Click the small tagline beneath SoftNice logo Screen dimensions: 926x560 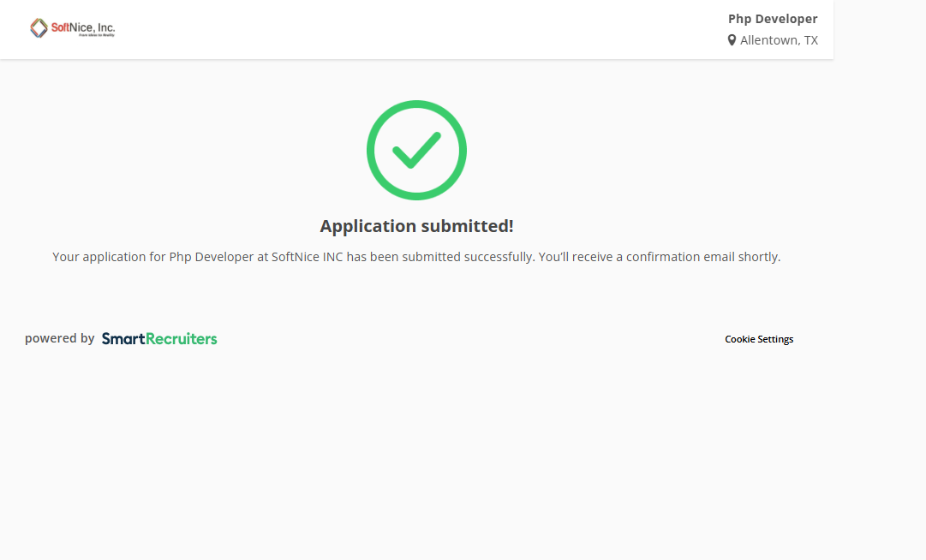tap(96, 36)
